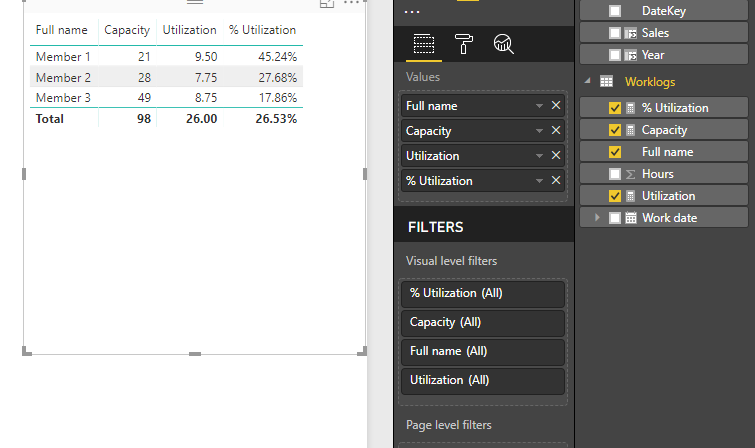Open the Full name (All) filter
The height and width of the screenshot is (448, 755).
coord(482,351)
